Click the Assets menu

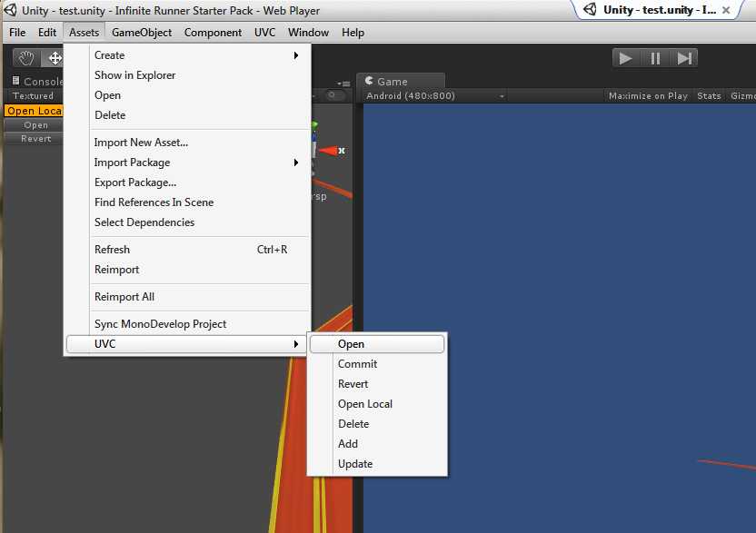click(x=84, y=33)
